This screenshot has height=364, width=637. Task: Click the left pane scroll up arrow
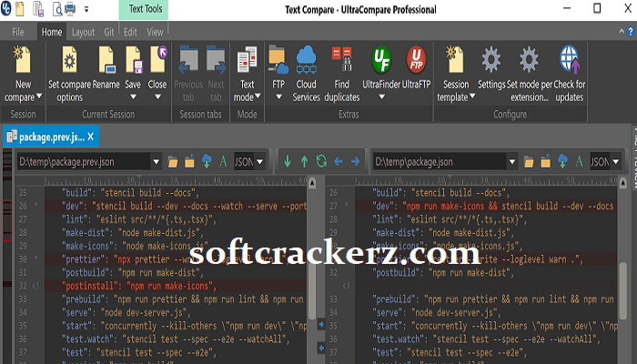(312, 183)
